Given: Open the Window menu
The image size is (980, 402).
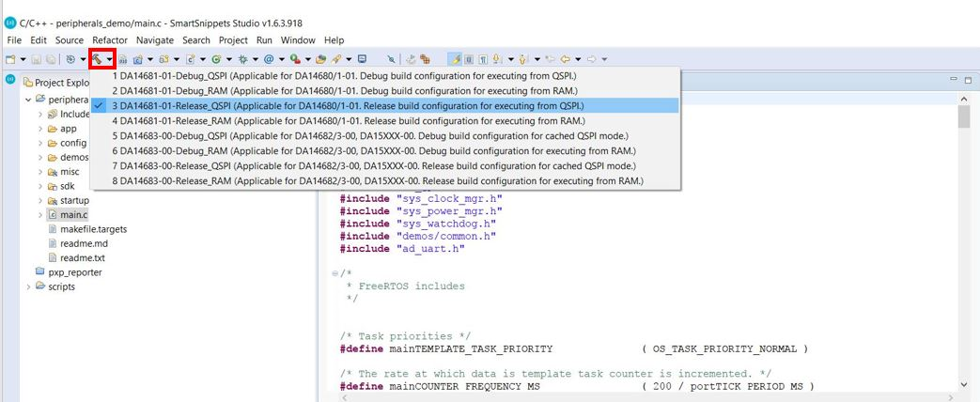Looking at the screenshot, I should click(x=298, y=40).
